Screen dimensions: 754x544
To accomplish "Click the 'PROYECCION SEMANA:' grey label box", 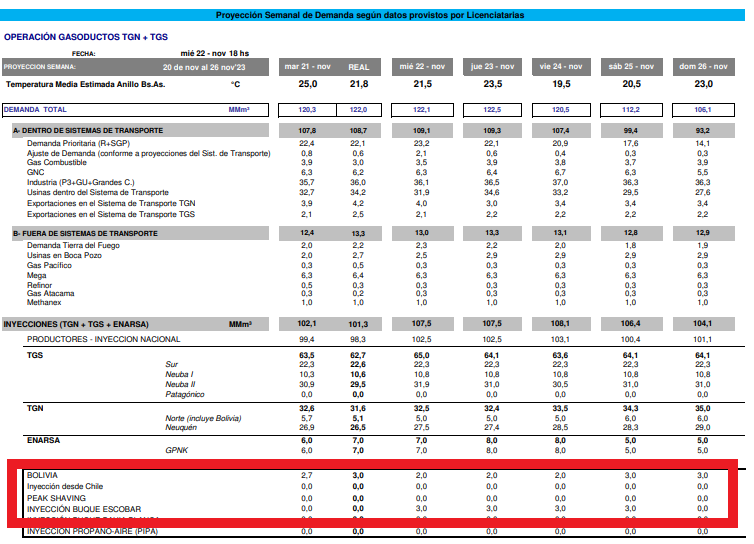I will (x=41, y=67).
